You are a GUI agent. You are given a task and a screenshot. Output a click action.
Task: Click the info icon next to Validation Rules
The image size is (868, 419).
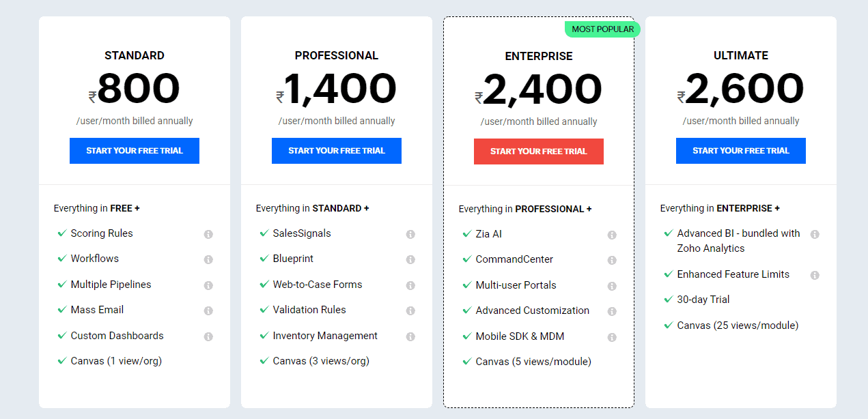click(410, 310)
